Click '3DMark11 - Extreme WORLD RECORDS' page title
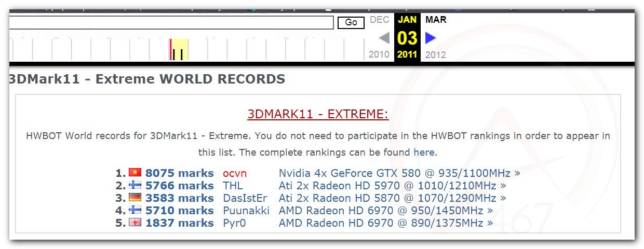The width and height of the screenshot is (644, 249). [147, 79]
